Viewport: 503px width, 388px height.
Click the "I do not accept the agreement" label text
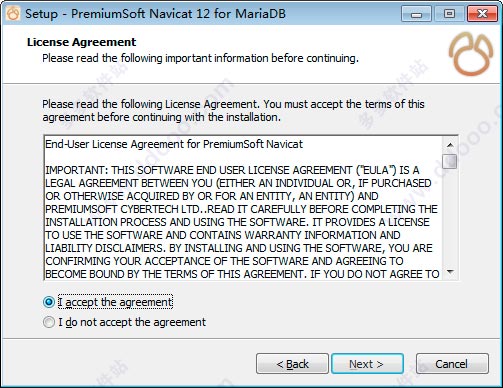pos(132,322)
